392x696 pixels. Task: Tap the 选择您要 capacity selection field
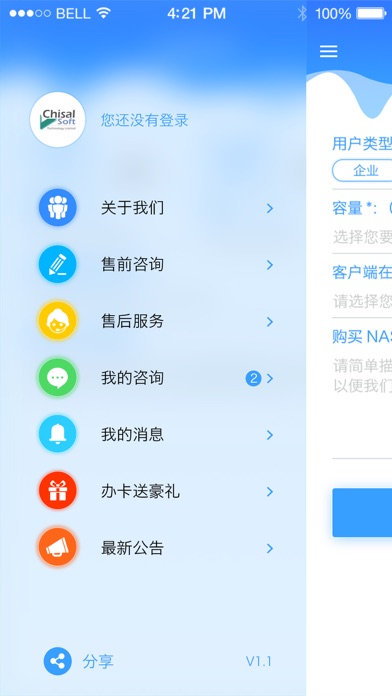click(362, 237)
